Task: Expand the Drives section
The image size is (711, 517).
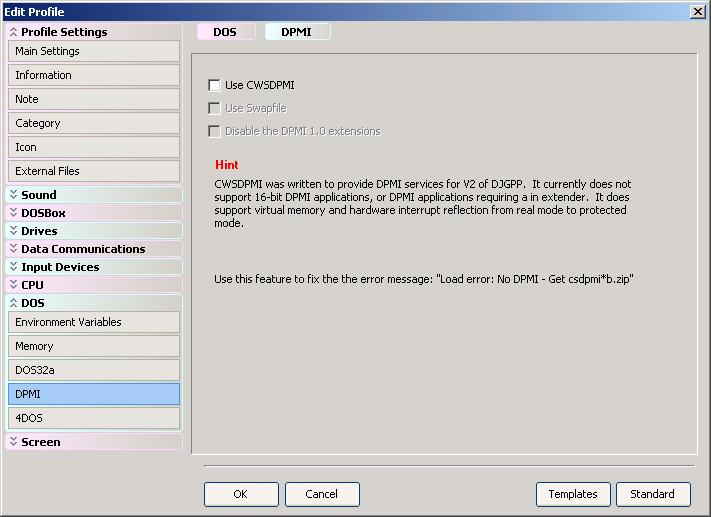Action: (39, 231)
